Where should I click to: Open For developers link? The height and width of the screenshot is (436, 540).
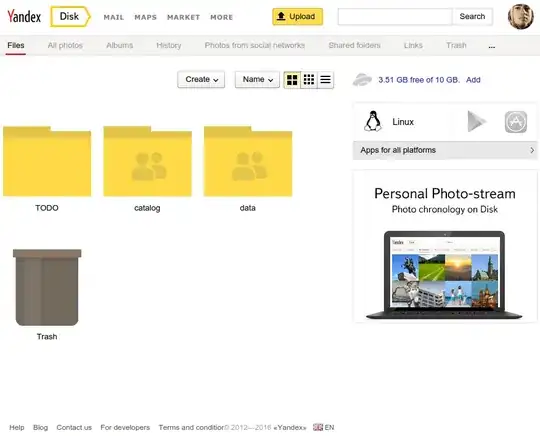pos(125,427)
